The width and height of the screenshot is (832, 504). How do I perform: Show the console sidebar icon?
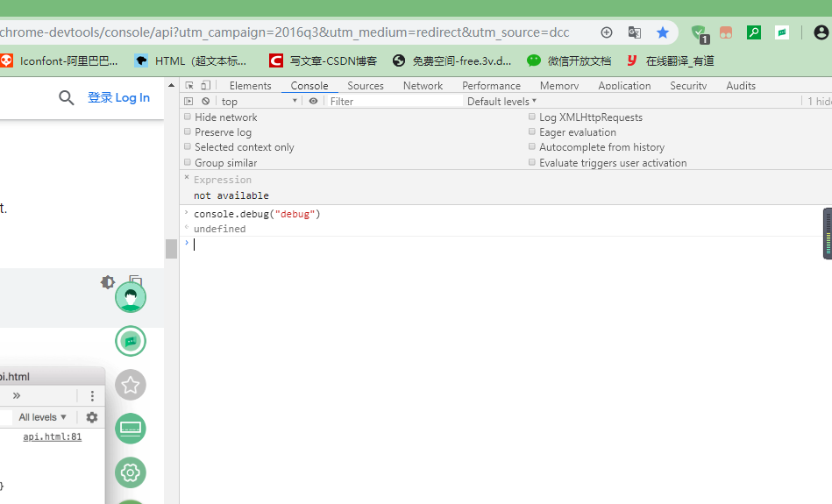point(188,101)
